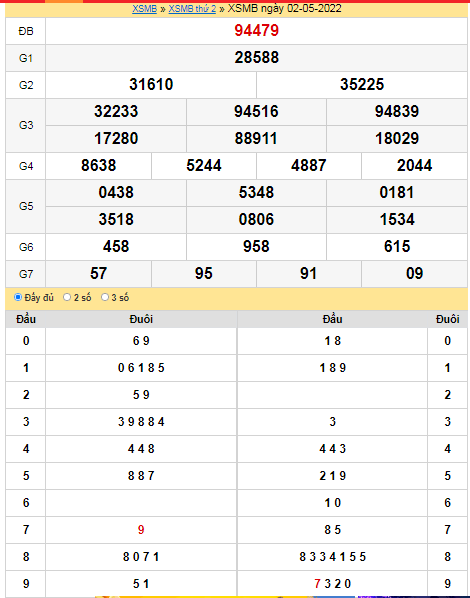Click first prize number 28588
Screen dimensions: 470x598
pyautogui.click(x=256, y=58)
